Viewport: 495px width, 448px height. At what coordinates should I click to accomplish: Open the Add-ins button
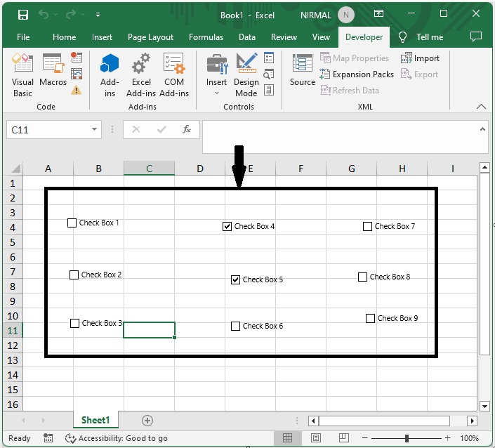click(110, 75)
